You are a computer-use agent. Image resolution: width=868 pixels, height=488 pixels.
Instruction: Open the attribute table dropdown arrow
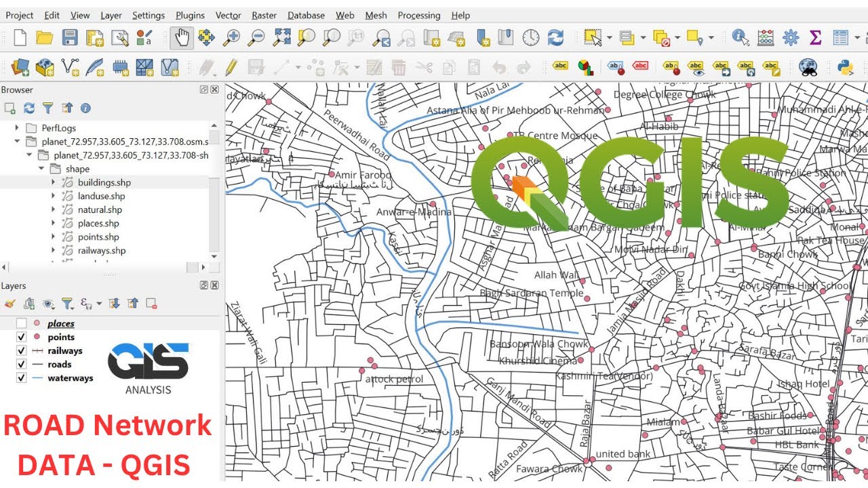tap(856, 38)
